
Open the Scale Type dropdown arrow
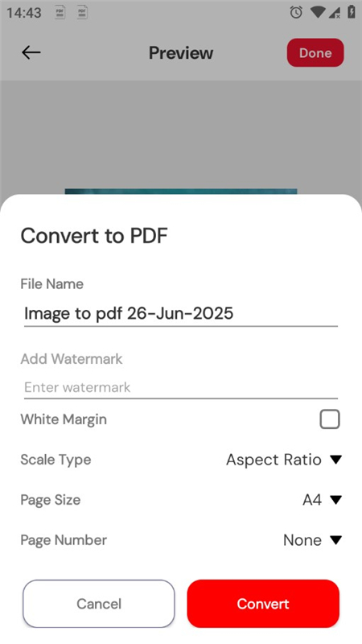pos(335,460)
